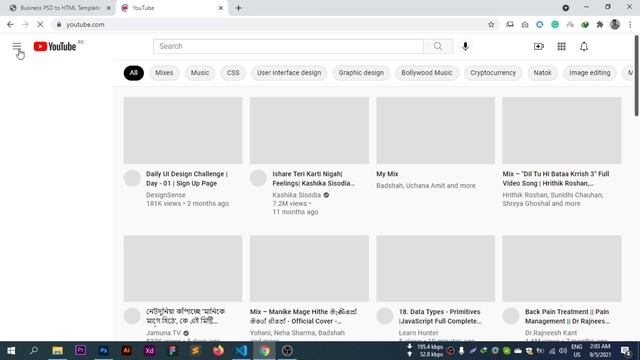Open the Chrome profile avatar

tap(615, 24)
